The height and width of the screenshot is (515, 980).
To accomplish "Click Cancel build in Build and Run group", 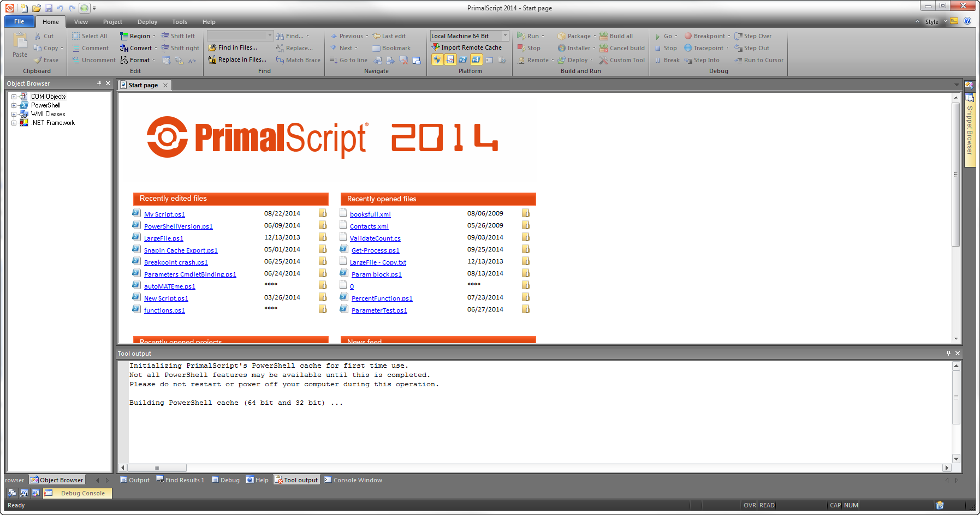I will pos(622,48).
